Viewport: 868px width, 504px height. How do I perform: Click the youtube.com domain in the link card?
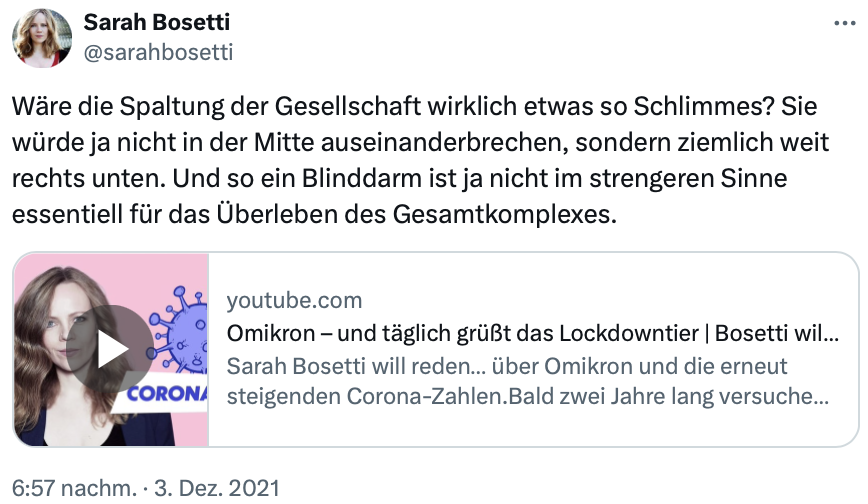(294, 301)
